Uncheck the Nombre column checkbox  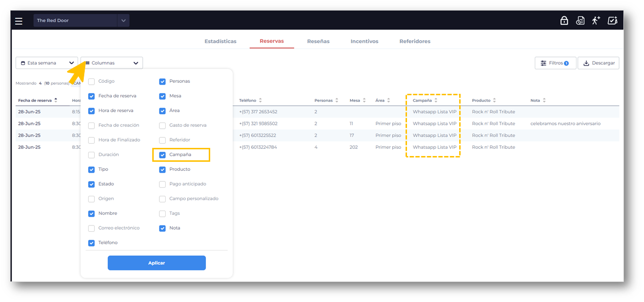[91, 213]
